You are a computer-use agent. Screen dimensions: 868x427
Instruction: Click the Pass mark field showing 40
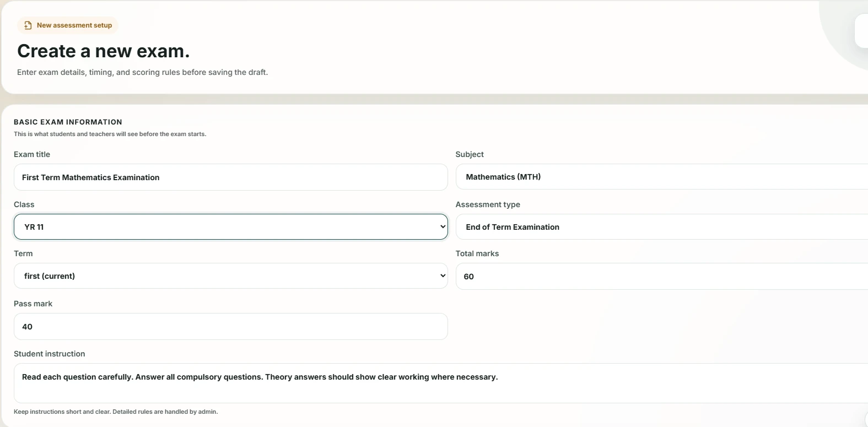[231, 327]
